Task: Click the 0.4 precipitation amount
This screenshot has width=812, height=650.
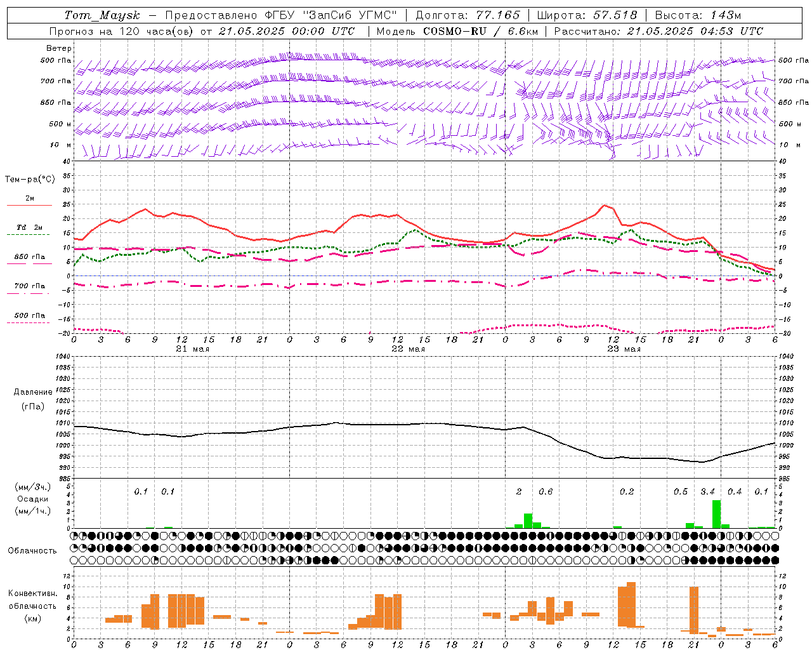Action: [x=735, y=491]
